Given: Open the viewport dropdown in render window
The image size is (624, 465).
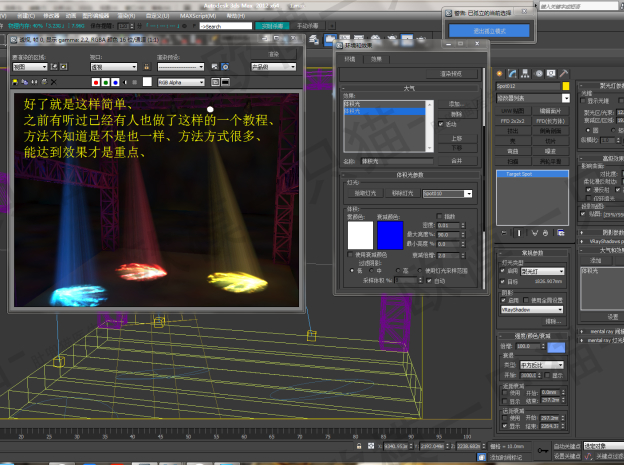Looking at the screenshot, I should pos(114,67).
